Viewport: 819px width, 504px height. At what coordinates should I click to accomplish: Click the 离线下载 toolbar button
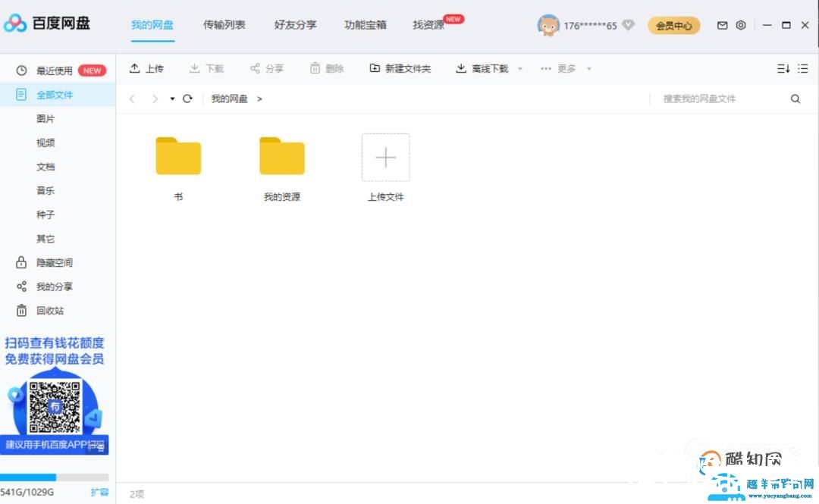482,68
